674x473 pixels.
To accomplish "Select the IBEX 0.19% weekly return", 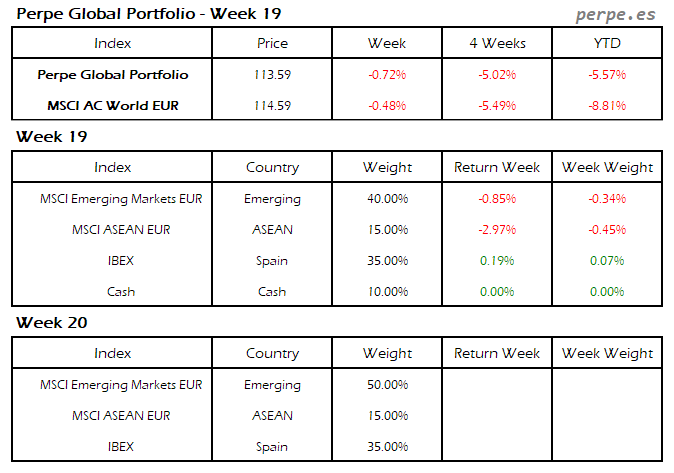I will pyautogui.click(x=497, y=261).
